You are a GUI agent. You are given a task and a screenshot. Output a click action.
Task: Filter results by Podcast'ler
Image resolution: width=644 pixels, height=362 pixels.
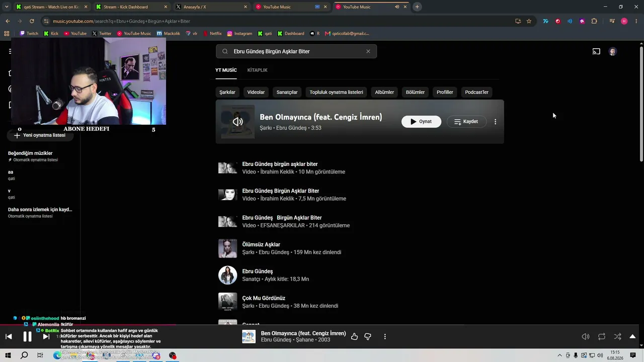pos(476,92)
